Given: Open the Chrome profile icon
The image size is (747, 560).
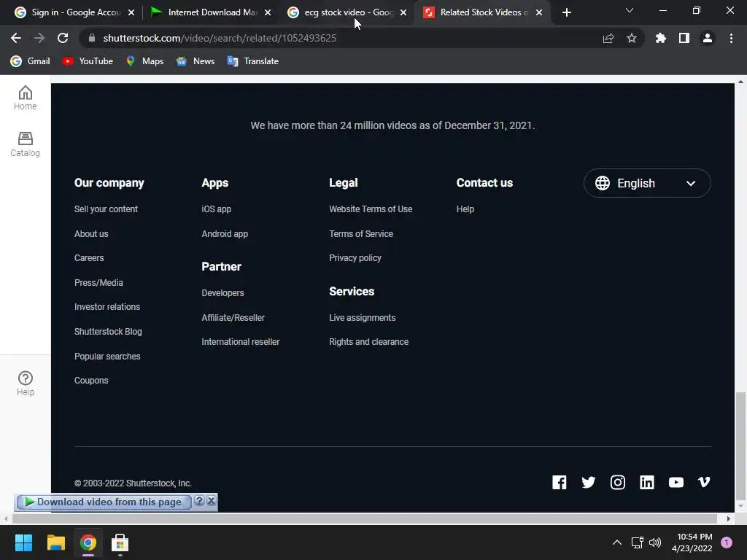Looking at the screenshot, I should point(708,38).
